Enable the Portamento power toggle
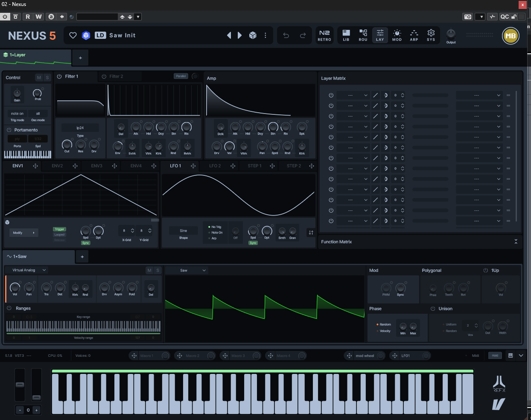531x420 pixels. (x=9, y=130)
